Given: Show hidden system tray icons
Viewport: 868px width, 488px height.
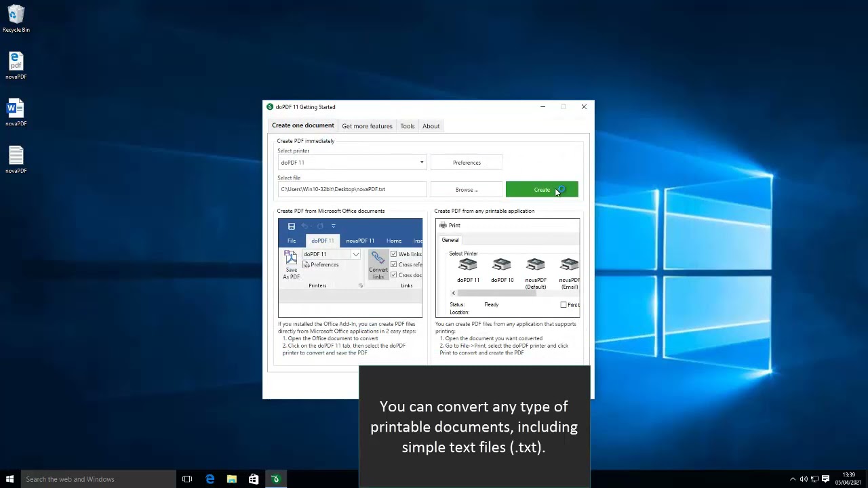Looking at the screenshot, I should click(792, 479).
